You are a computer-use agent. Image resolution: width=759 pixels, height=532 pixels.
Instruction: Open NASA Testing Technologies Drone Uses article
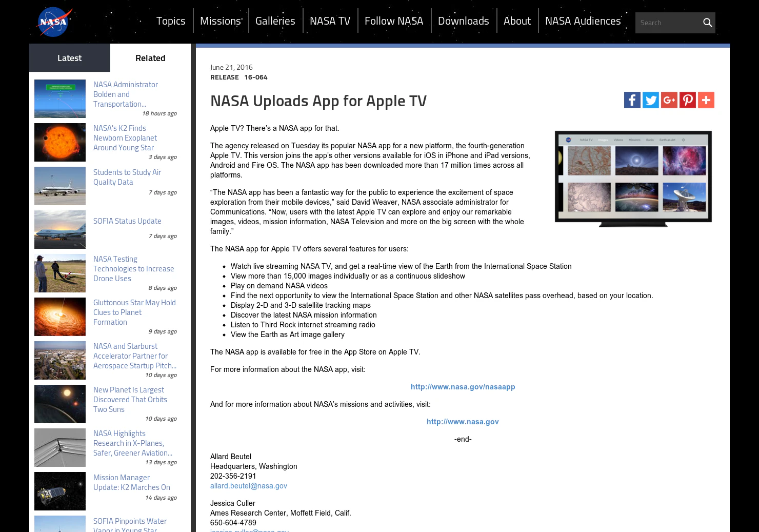(x=134, y=269)
